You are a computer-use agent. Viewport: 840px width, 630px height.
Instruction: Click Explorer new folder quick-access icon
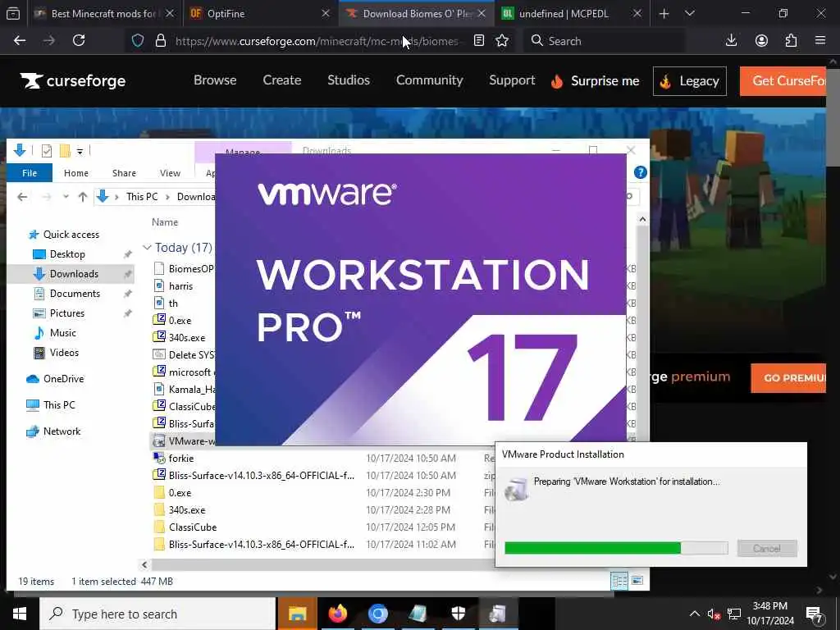click(65, 151)
